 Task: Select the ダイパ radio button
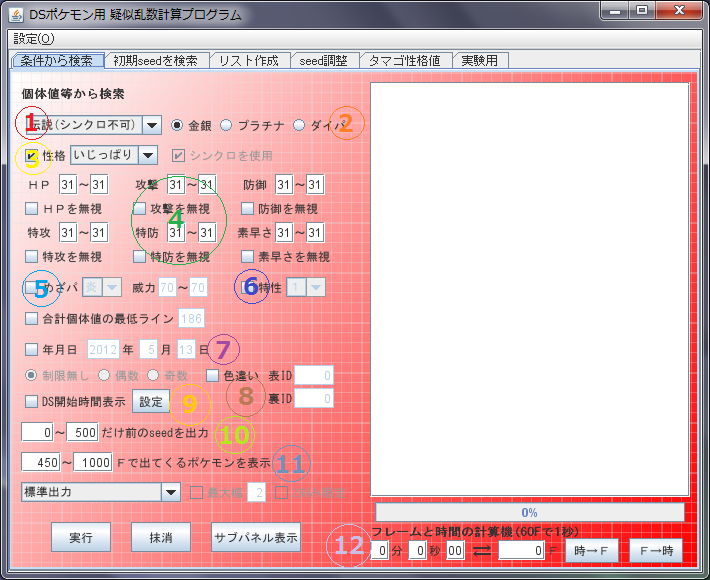299,125
